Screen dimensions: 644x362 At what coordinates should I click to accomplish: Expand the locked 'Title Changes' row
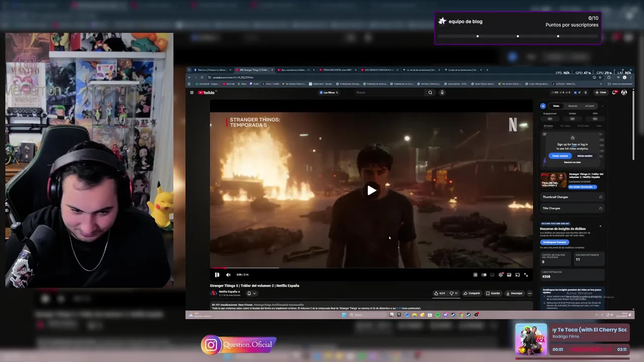point(572,208)
